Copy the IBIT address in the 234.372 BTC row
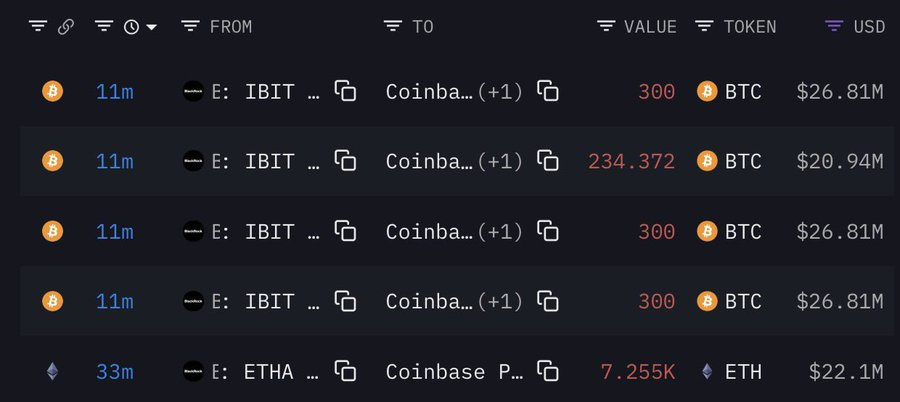The width and height of the screenshot is (900, 402). [345, 161]
